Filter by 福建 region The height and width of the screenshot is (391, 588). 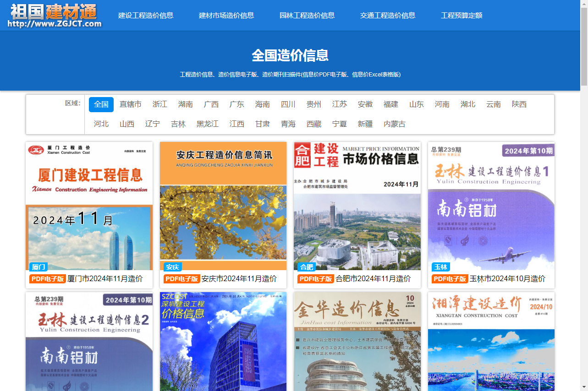[x=391, y=104]
